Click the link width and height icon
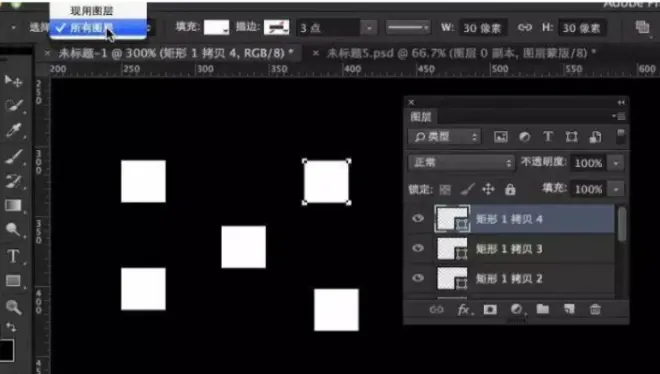This screenshot has height=374, width=660. click(524, 28)
